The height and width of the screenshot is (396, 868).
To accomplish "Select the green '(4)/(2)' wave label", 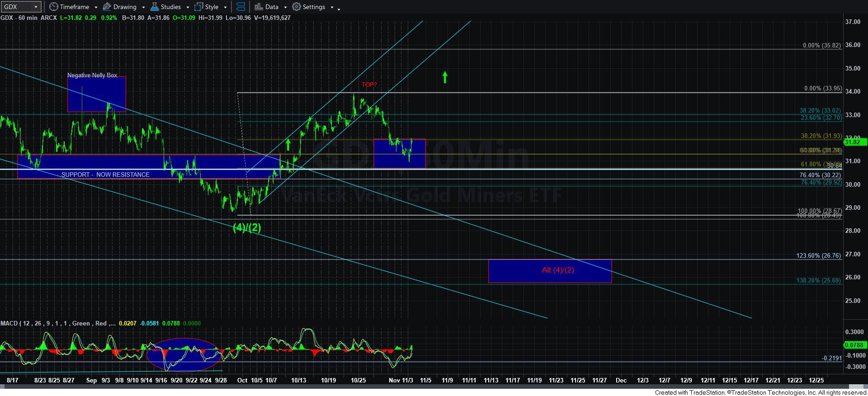I will tap(247, 227).
